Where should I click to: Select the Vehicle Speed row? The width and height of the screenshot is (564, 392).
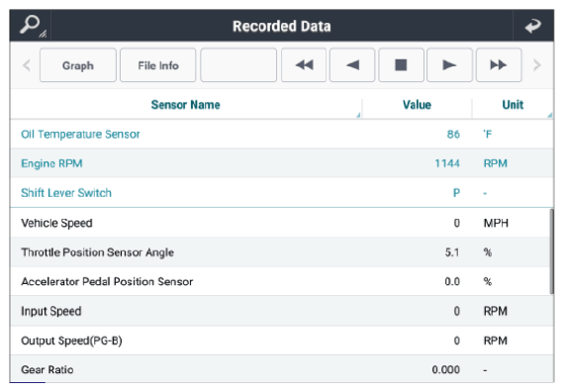point(280,223)
